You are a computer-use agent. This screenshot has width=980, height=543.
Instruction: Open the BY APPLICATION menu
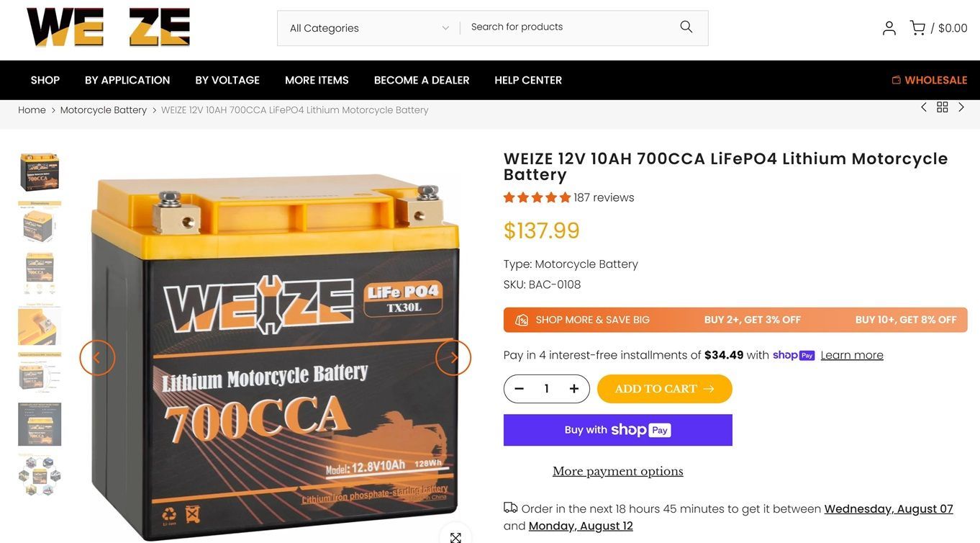[x=127, y=80]
